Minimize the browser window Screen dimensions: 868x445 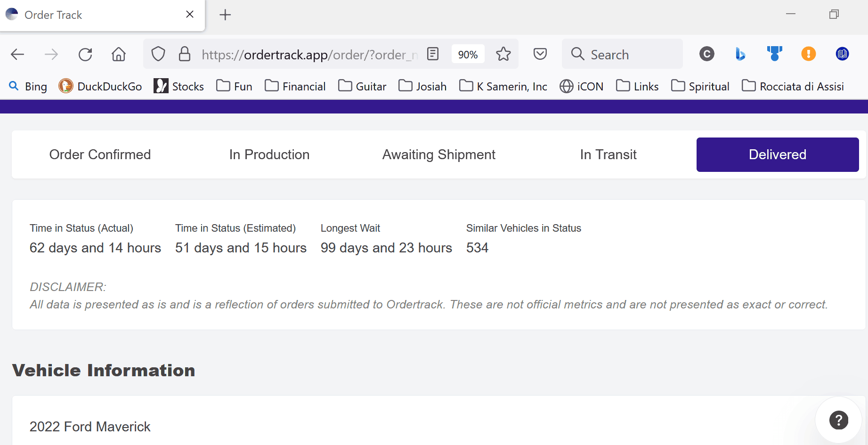[791, 14]
